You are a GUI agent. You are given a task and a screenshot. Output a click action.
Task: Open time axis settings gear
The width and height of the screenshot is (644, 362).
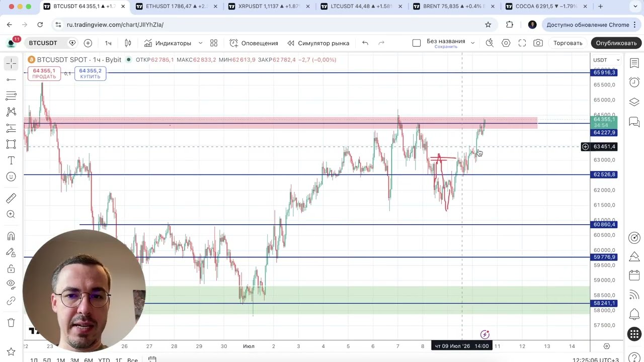[607, 346]
